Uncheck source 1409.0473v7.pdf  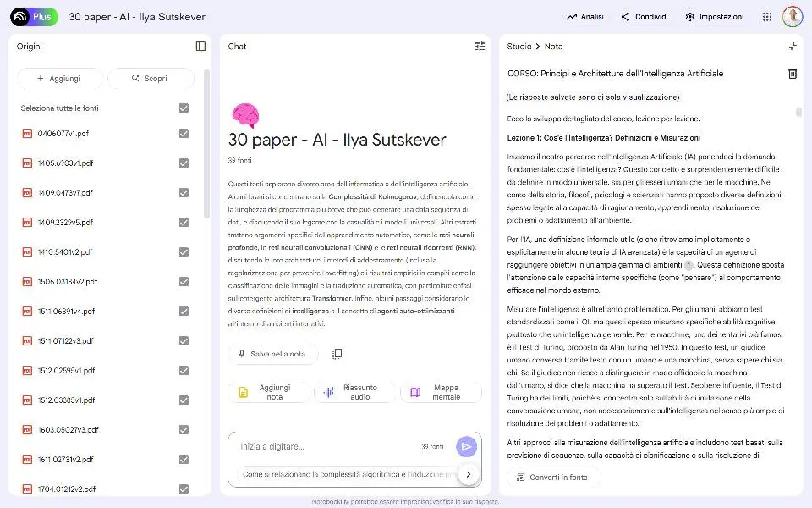coord(184,192)
